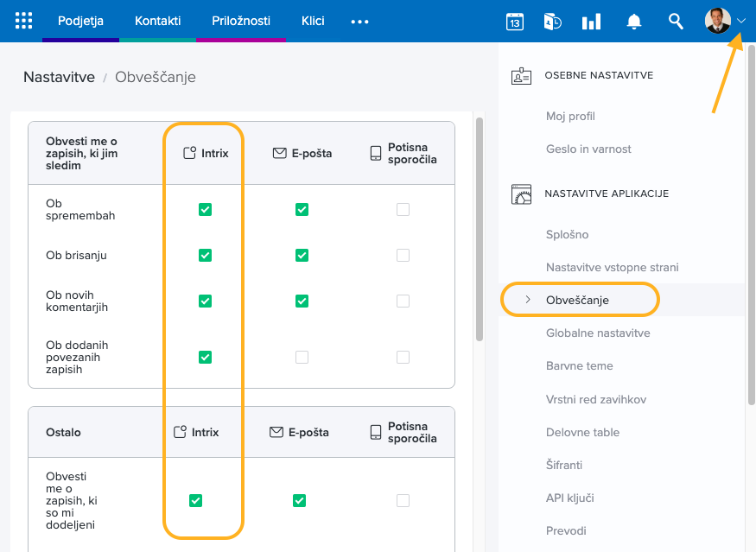Enable Potisna sporočila for Ob brisanju

point(403,255)
